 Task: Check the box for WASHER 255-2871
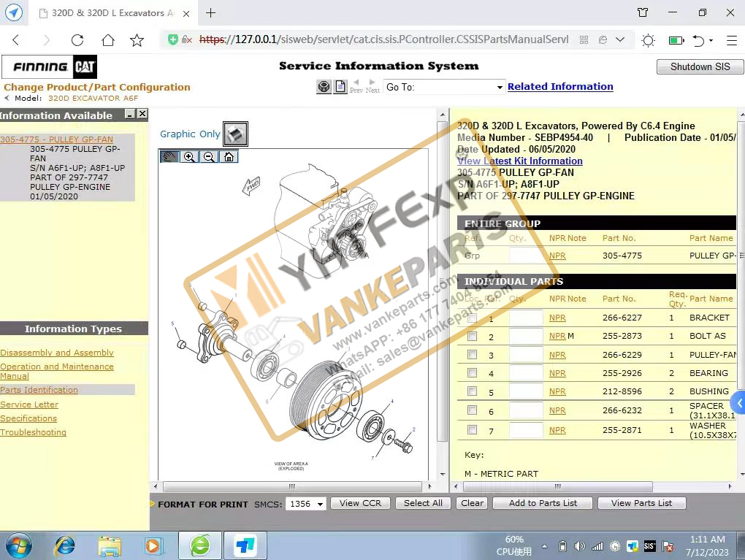[x=472, y=429]
